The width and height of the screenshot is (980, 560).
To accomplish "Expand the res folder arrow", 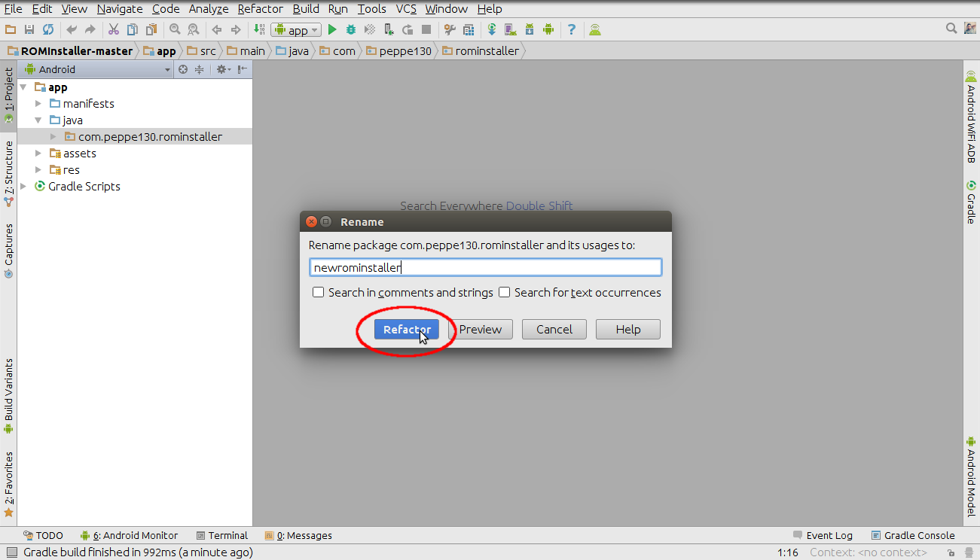I will [38, 169].
